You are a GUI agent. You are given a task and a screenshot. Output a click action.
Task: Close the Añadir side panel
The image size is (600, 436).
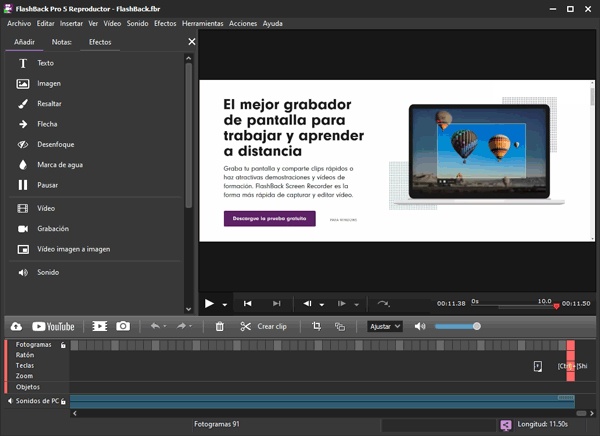[x=192, y=41]
